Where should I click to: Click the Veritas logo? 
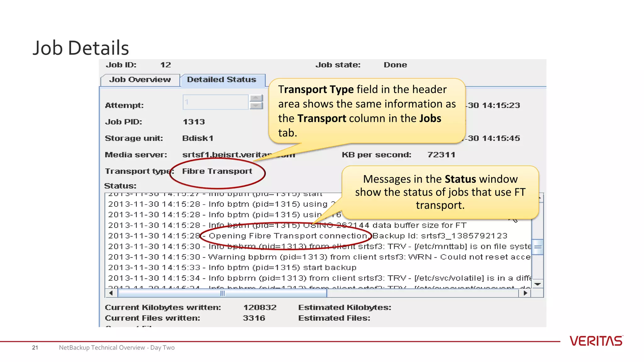pos(596,341)
